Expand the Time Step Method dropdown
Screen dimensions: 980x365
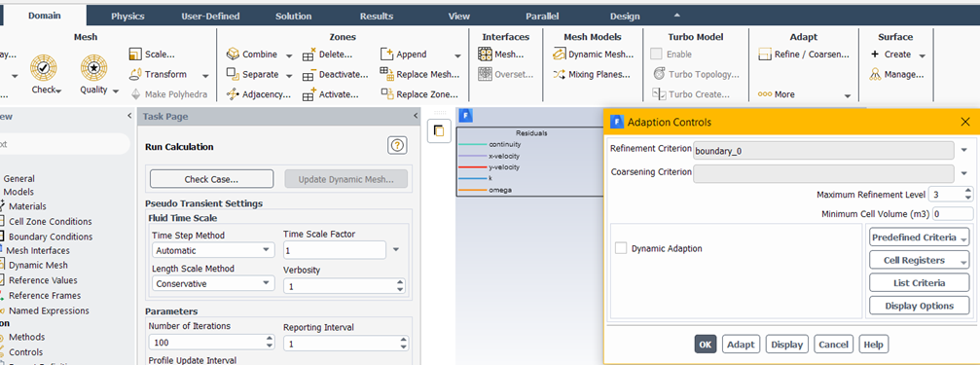213,250
